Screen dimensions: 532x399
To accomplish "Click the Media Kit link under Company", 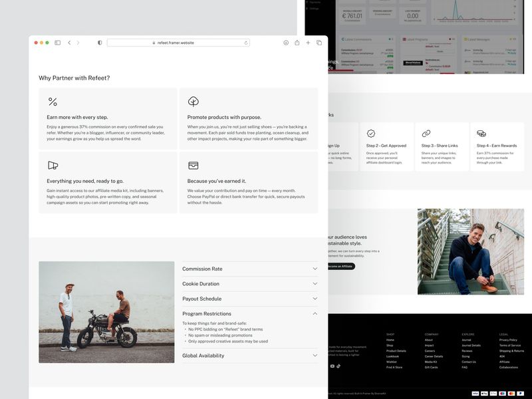I will [x=431, y=362].
